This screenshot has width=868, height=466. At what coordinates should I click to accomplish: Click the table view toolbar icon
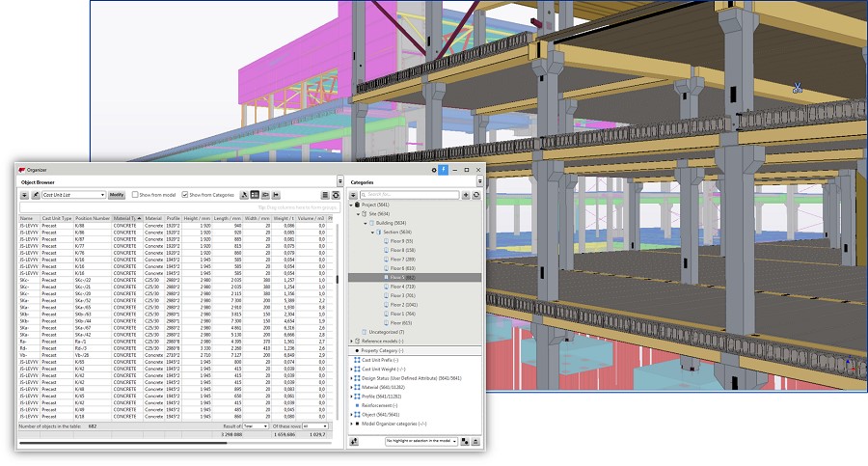coord(255,195)
